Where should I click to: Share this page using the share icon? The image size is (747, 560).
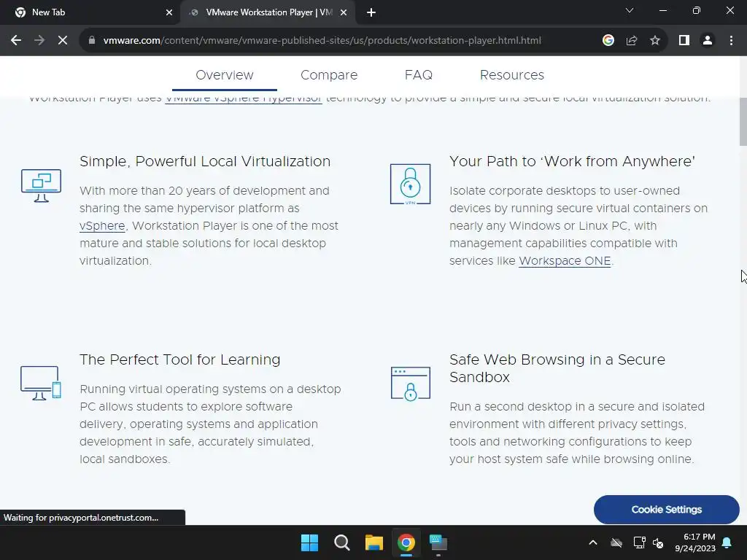pyautogui.click(x=632, y=41)
